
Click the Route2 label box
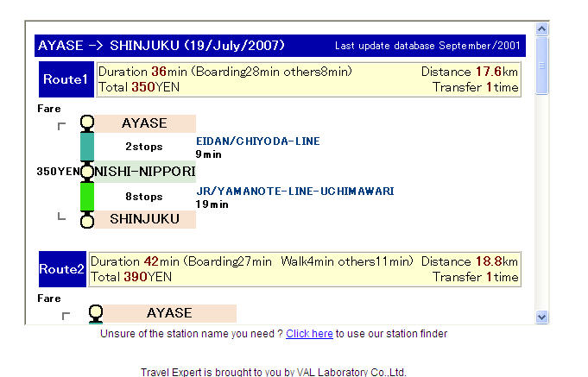62,269
